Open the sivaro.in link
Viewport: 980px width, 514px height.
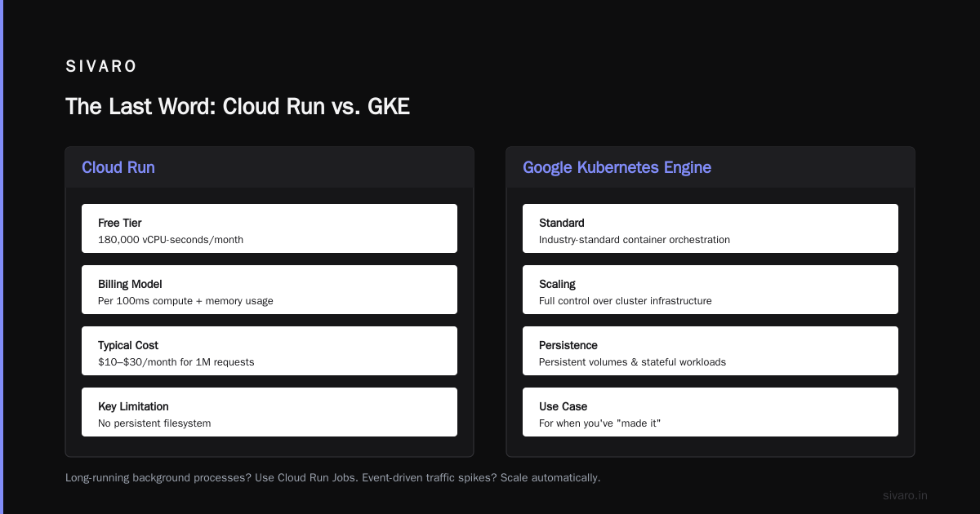click(x=906, y=495)
